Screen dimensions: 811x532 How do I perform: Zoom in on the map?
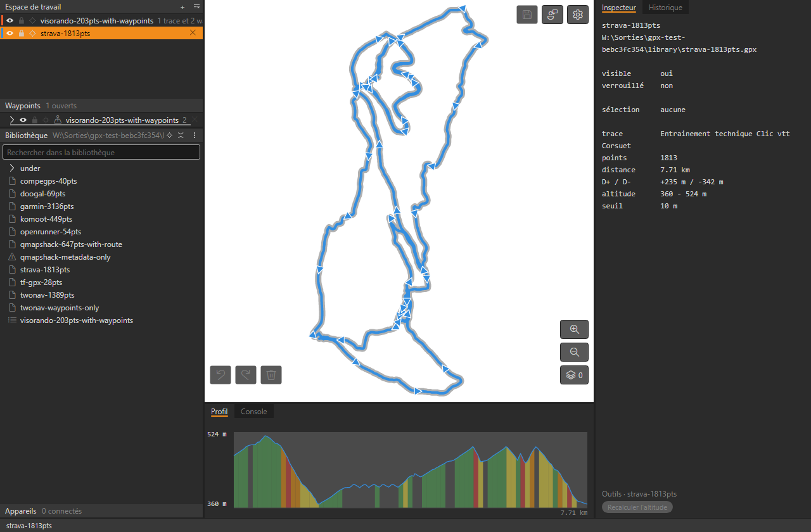coord(574,329)
